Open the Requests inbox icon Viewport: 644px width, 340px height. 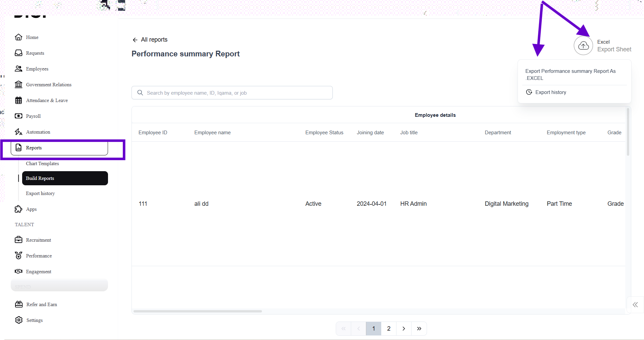pos(18,53)
